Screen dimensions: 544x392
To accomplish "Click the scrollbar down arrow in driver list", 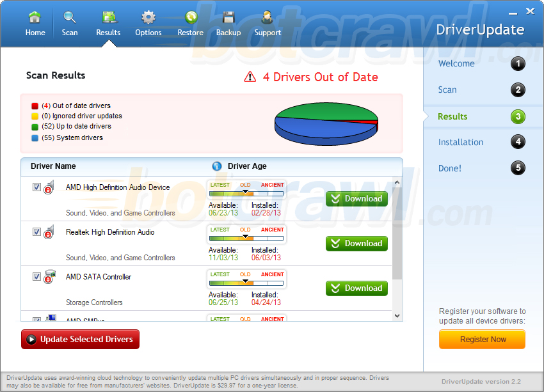I will [x=397, y=315].
